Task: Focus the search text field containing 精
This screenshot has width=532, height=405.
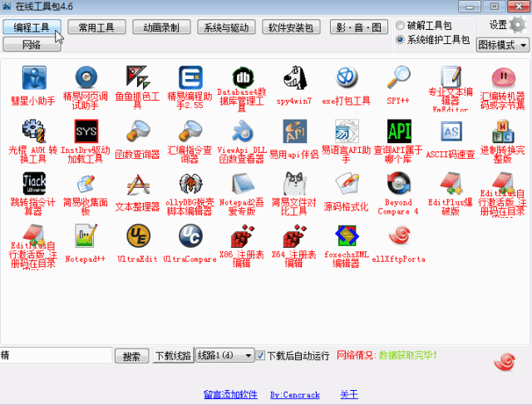Action: 56,355
